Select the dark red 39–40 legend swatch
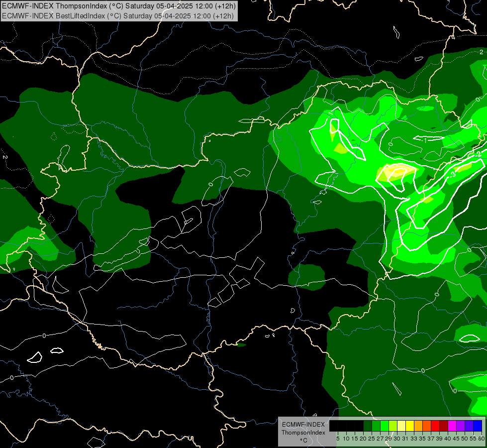 (444, 426)
